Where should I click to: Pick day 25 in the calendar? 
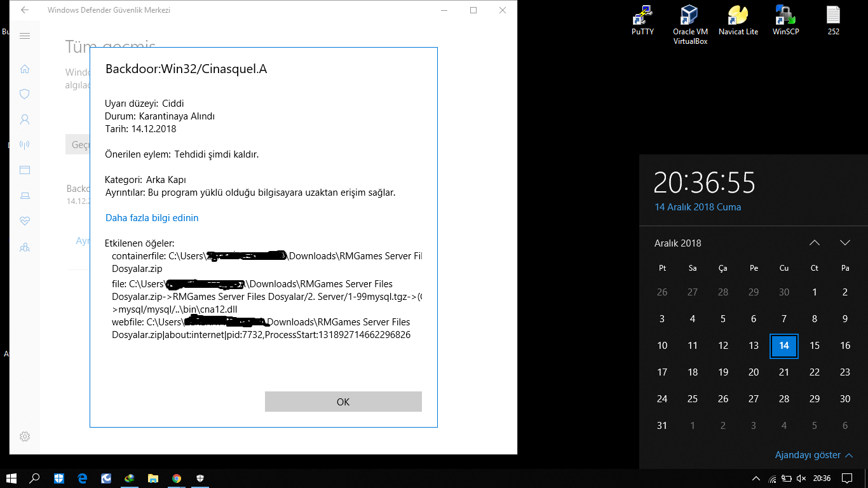(x=693, y=399)
